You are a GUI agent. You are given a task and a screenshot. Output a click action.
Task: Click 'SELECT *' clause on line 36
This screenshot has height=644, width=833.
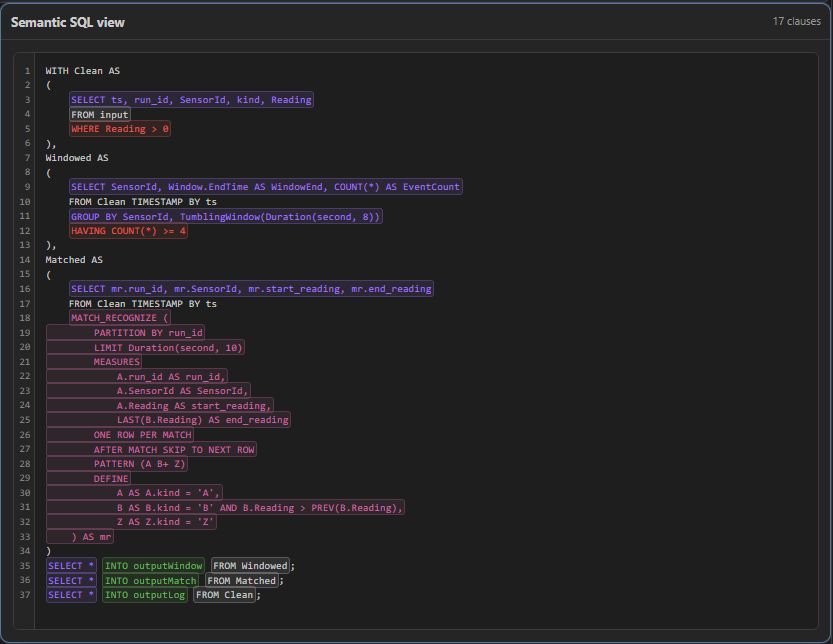[71, 581]
